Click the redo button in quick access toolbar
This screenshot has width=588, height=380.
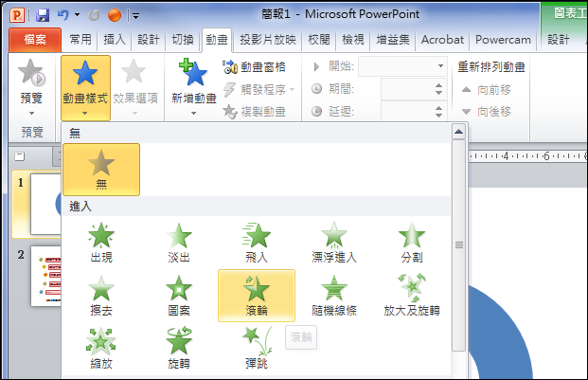(x=94, y=15)
